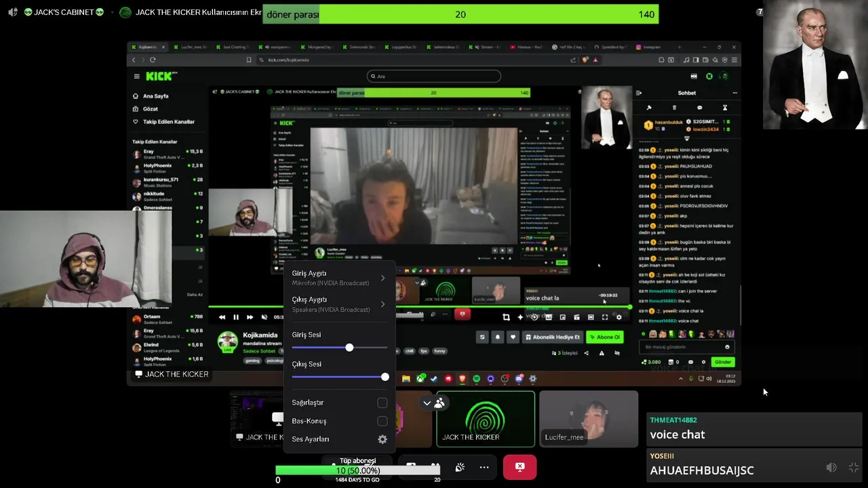Click the funny tag under the stream title
This screenshot has width=868, height=488.
click(440, 351)
